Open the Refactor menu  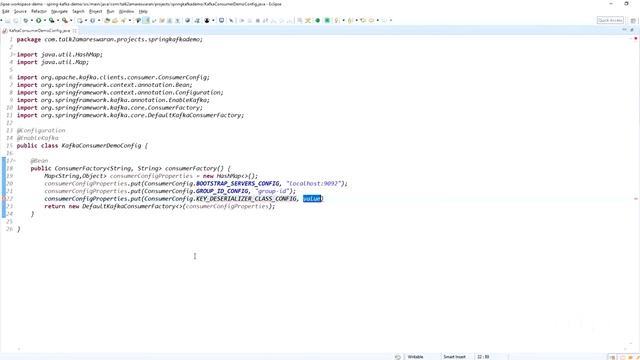39,11
